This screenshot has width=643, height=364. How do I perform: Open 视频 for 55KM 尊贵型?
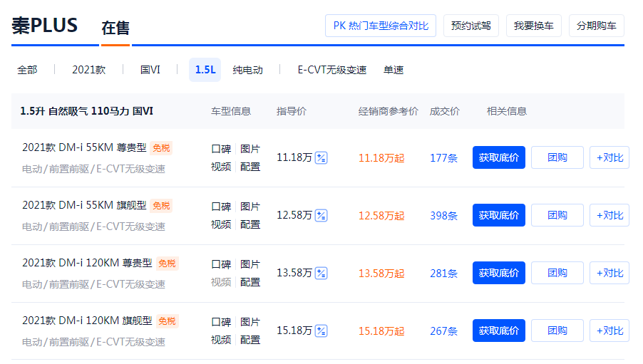221,167
